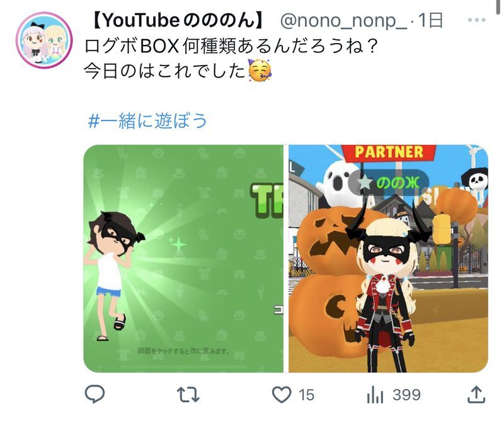This screenshot has width=504, height=423.
Task: Click the tweet text ログボBOX何種類あるんだろうね
Action: click(229, 46)
